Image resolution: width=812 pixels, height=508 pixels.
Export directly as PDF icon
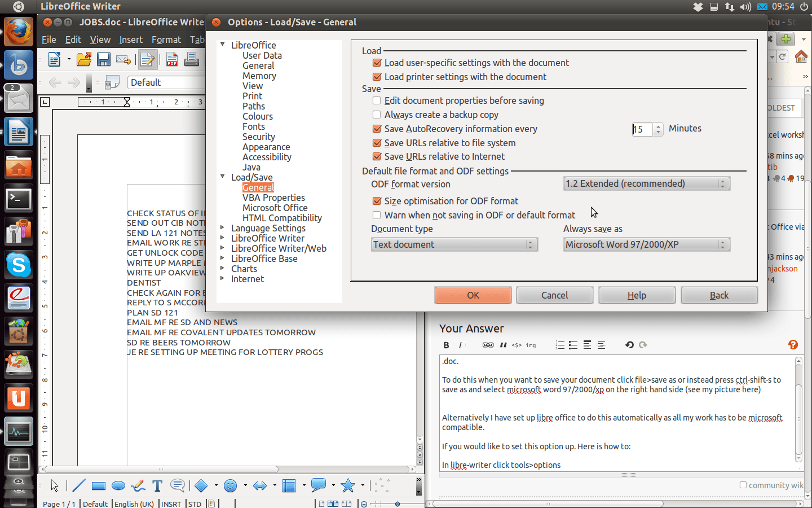[x=172, y=59]
